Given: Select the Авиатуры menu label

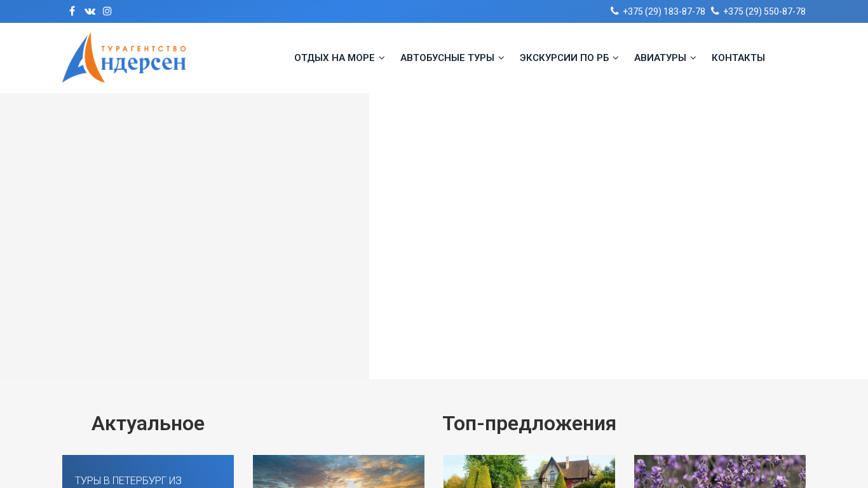Looking at the screenshot, I should pyautogui.click(x=660, y=58).
